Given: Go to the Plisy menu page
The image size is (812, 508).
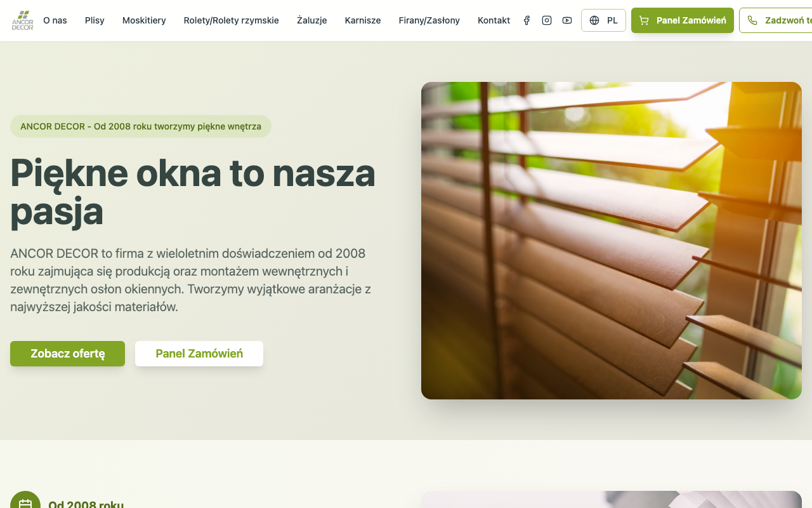Looking at the screenshot, I should 95,20.
